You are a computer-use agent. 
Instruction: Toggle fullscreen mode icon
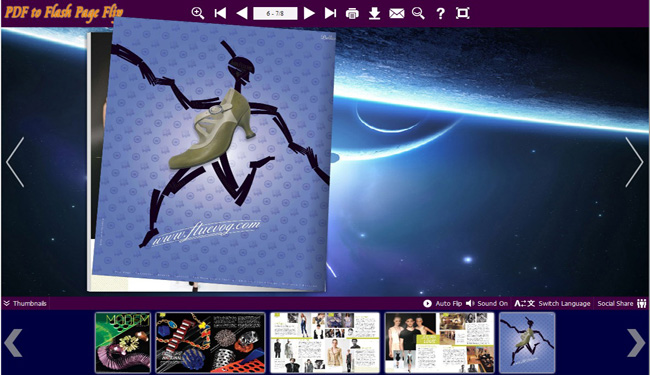pos(463,13)
